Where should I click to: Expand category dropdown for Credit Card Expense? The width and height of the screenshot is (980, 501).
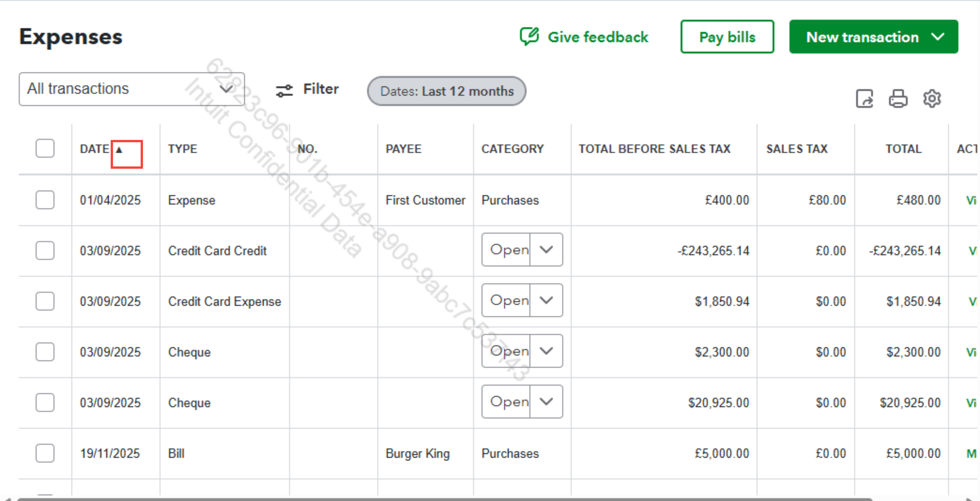pyautogui.click(x=546, y=300)
